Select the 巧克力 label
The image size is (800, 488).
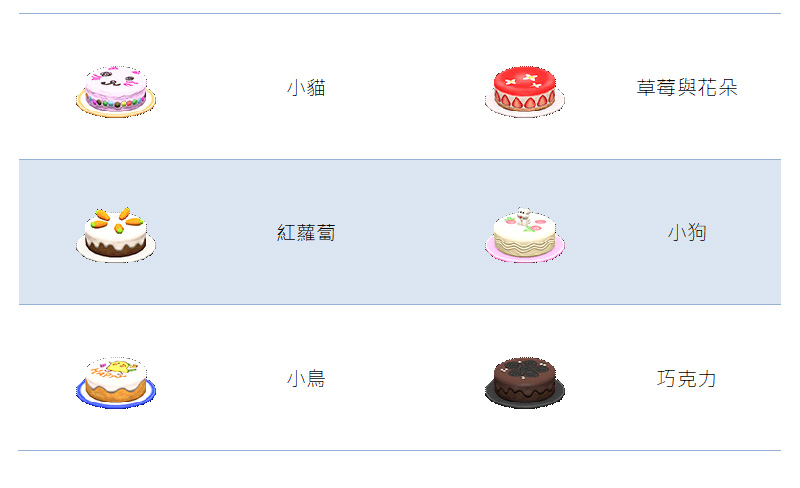[687, 379]
